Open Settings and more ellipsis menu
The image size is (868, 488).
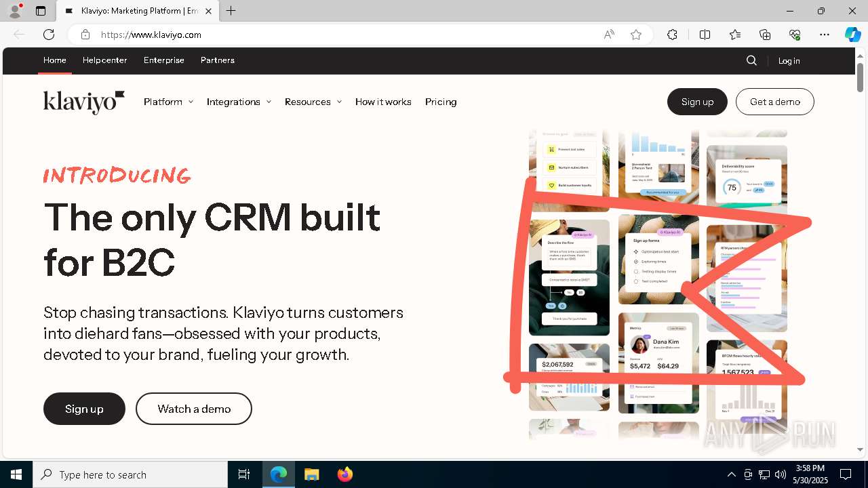click(x=825, y=35)
